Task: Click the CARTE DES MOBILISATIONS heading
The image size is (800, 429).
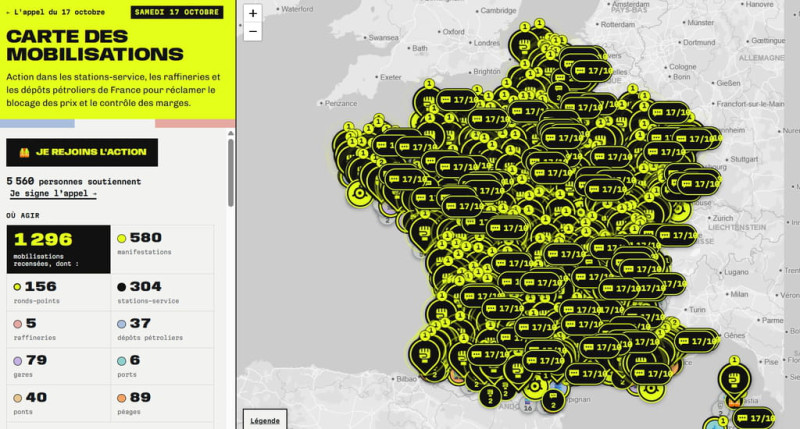Action: 95,45
